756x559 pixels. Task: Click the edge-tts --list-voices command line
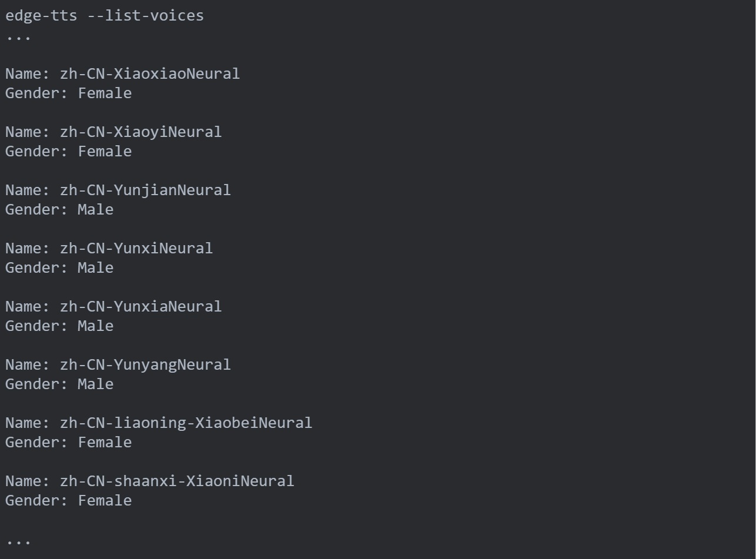pos(105,16)
